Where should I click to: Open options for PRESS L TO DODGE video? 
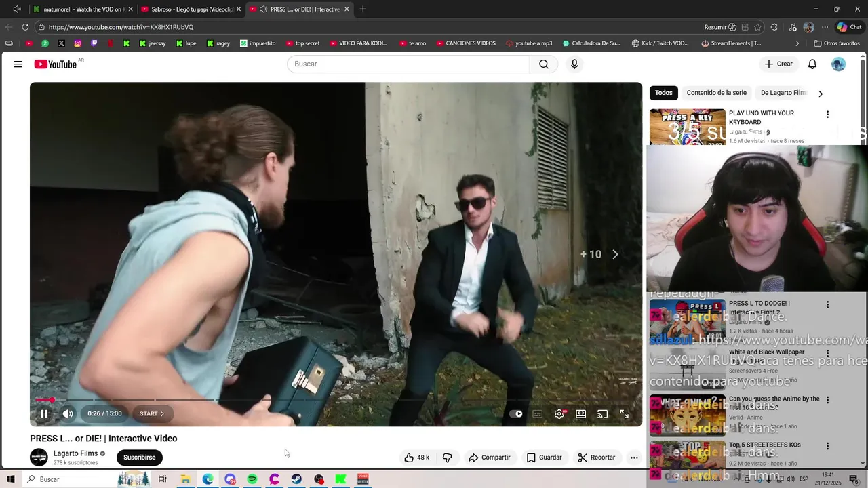point(827,305)
